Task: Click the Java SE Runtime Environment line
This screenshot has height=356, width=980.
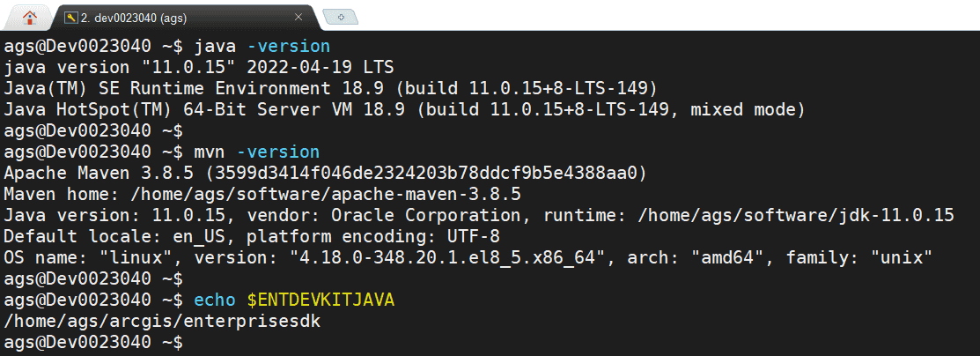Action: coord(330,88)
